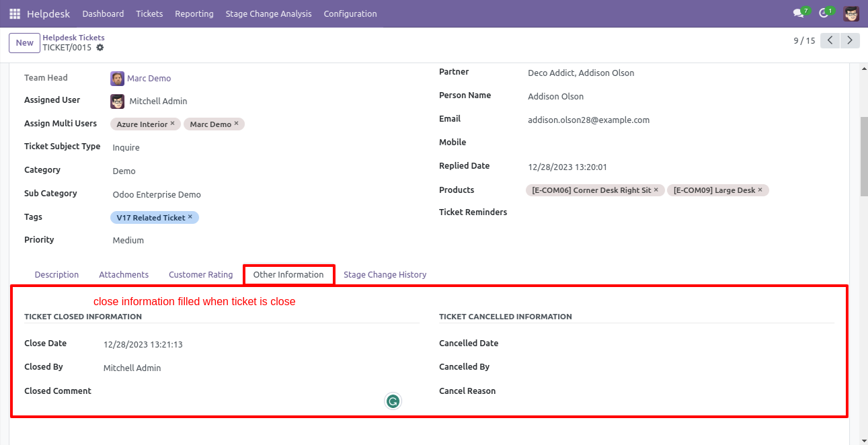Viewport: 868px width, 445px height.
Task: Click the New button
Action: (x=25, y=42)
